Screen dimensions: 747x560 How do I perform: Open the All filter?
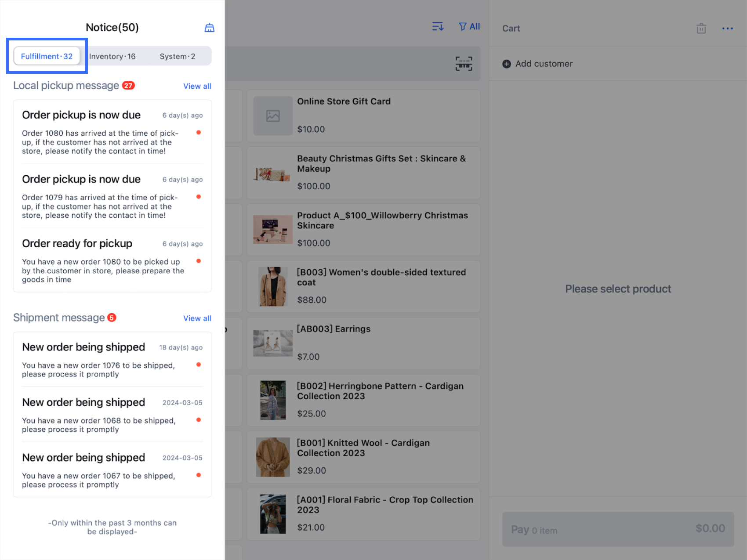[469, 27]
